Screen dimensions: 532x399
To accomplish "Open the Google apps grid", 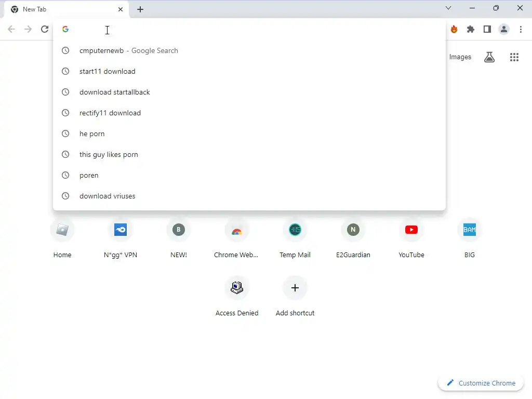I will (514, 57).
